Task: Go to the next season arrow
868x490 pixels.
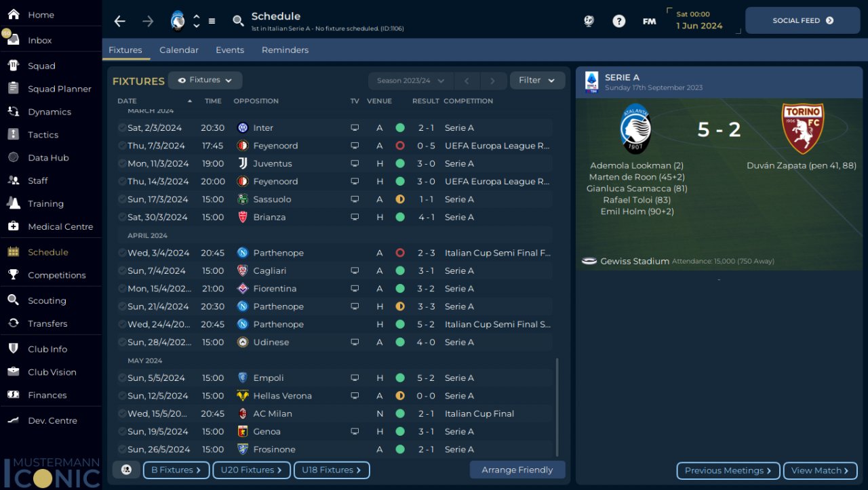Action: (493, 81)
